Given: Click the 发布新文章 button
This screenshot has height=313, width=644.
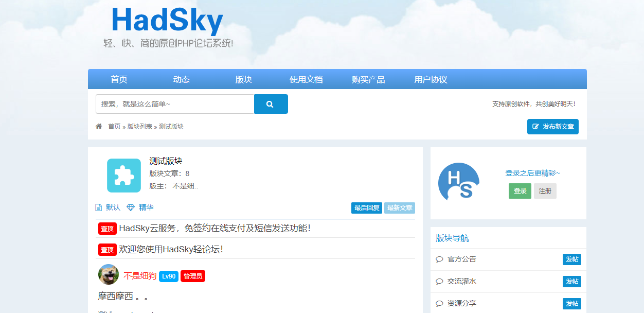Looking at the screenshot, I should (x=553, y=127).
